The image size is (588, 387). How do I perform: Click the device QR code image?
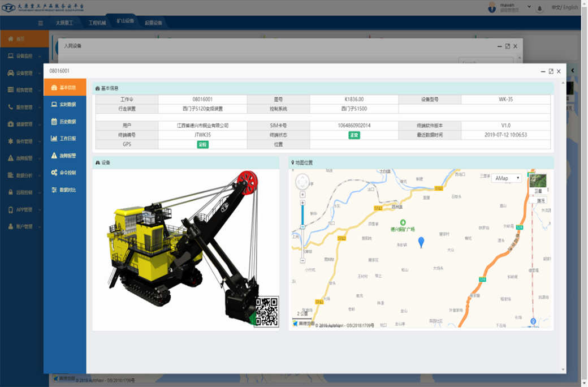click(x=266, y=312)
